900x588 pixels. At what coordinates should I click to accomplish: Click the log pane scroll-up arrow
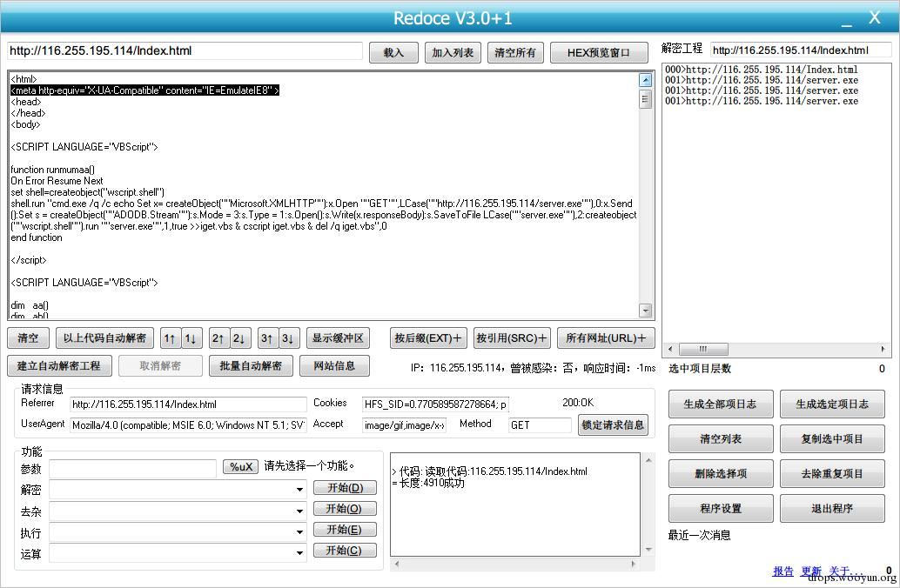[648, 460]
